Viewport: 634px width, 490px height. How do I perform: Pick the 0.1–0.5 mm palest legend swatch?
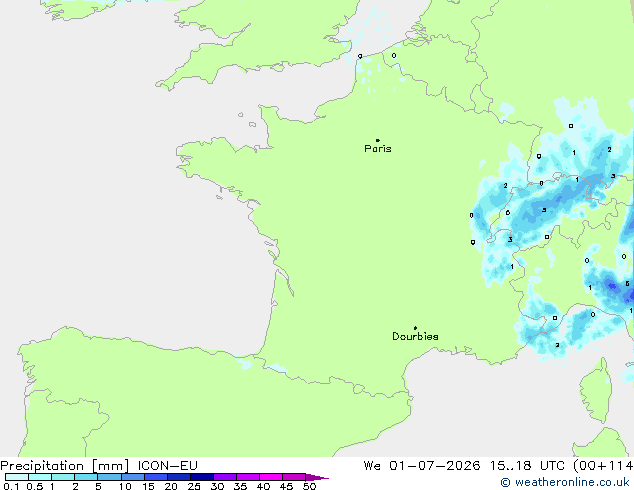[x=17, y=477]
